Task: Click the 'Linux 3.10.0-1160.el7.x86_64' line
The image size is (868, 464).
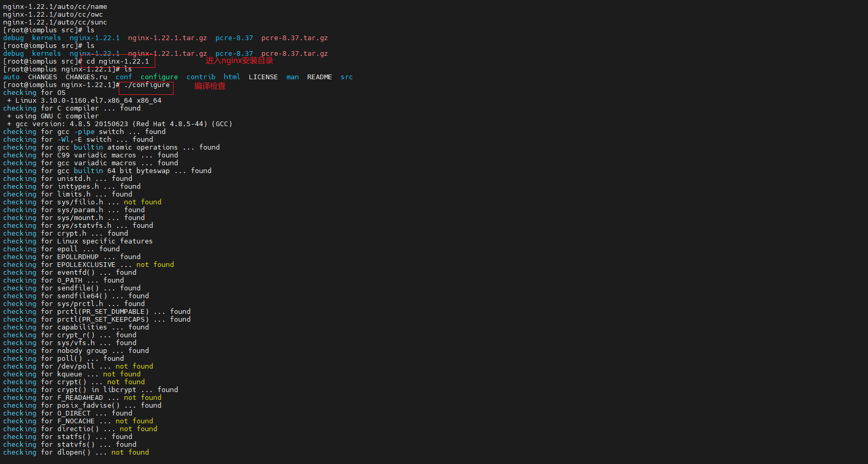Action: click(x=84, y=101)
